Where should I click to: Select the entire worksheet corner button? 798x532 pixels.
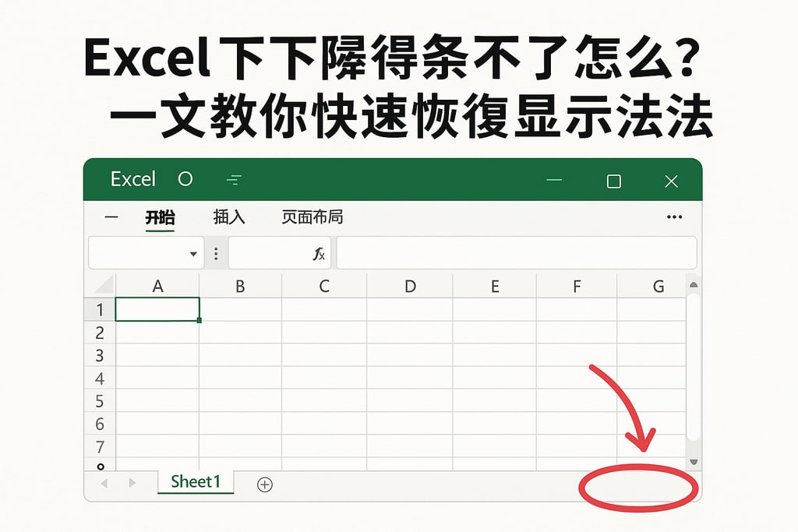point(100,285)
